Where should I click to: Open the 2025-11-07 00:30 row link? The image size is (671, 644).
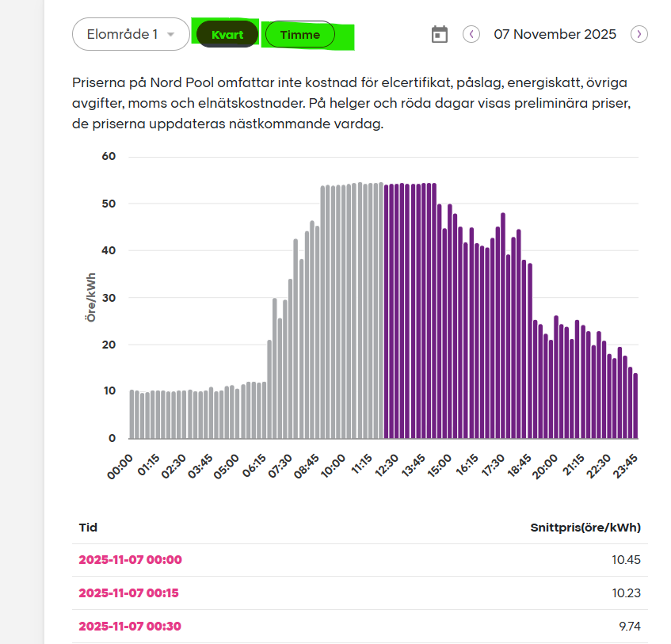point(130,626)
